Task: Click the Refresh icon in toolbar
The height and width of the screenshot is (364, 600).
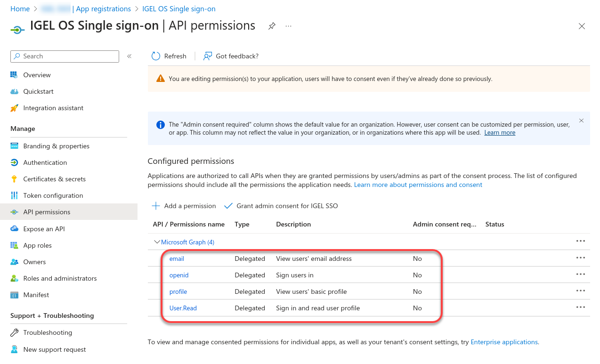Action: [x=156, y=56]
